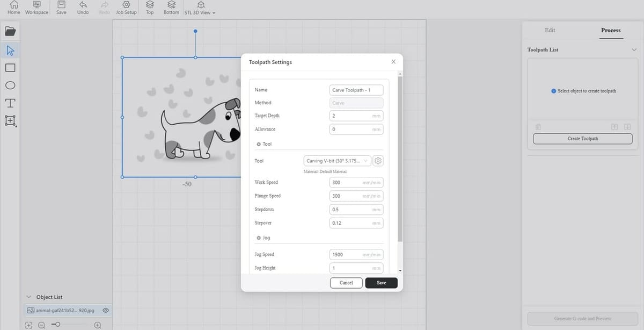The image size is (644, 330).
Task: Click the Target Depth input
Action: coord(356,116)
